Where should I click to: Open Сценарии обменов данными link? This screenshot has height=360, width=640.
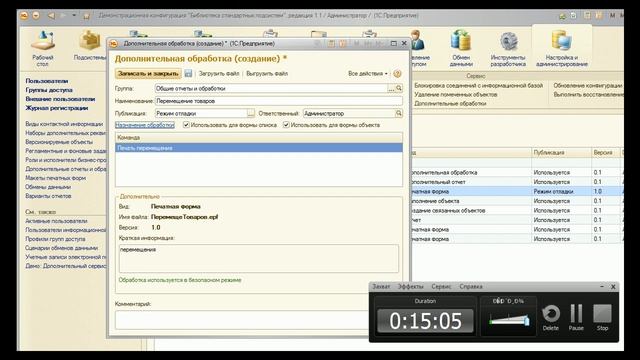click(62, 248)
